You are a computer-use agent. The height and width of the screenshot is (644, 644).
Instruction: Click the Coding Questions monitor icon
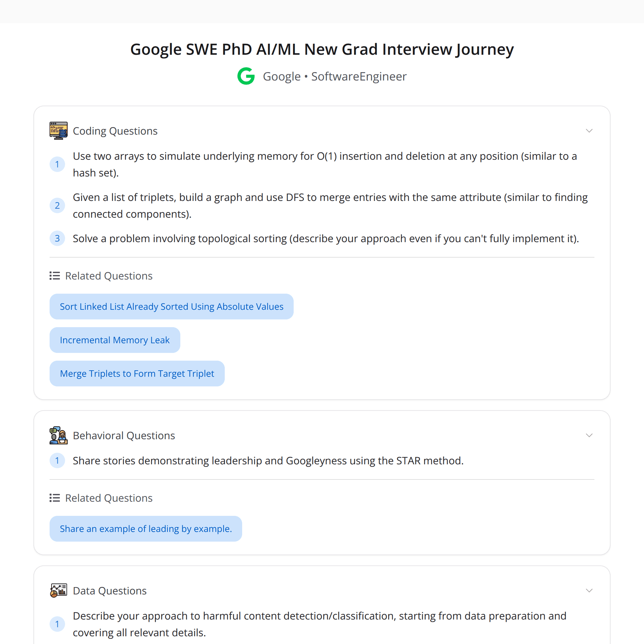[x=58, y=130]
